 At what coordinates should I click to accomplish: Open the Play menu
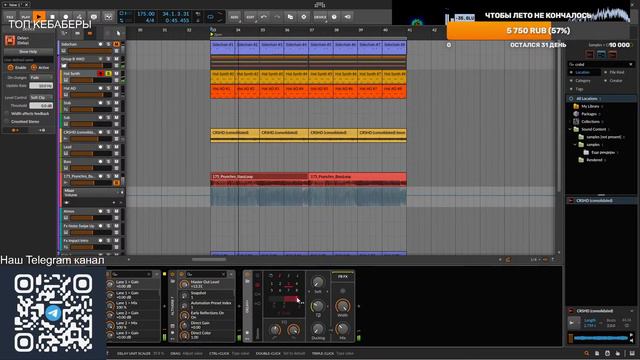click(x=25, y=17)
